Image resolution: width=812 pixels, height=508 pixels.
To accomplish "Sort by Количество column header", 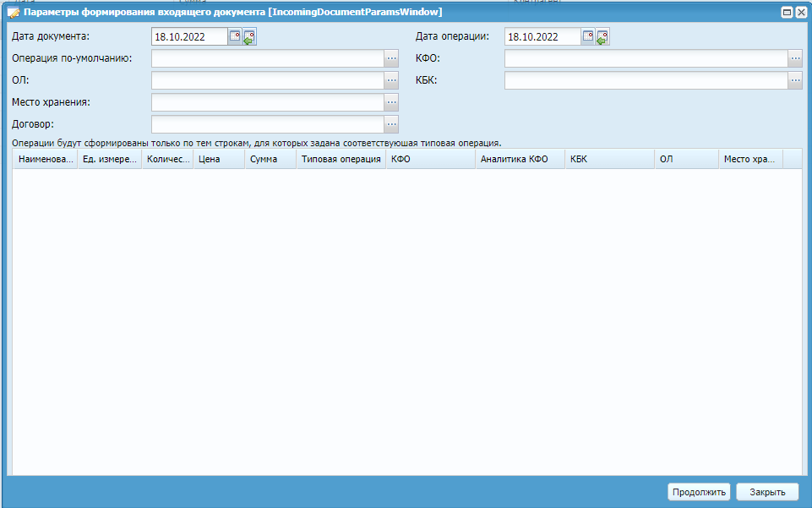I will (x=168, y=160).
